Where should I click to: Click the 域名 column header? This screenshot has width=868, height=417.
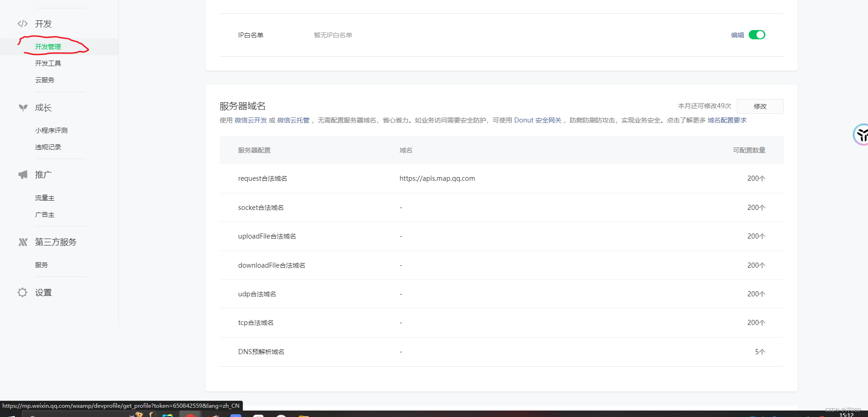click(x=406, y=150)
